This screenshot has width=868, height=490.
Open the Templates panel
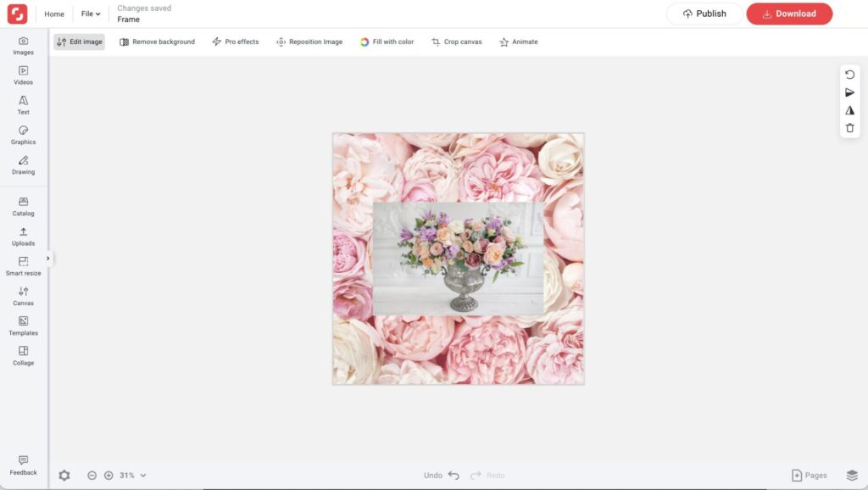click(23, 326)
